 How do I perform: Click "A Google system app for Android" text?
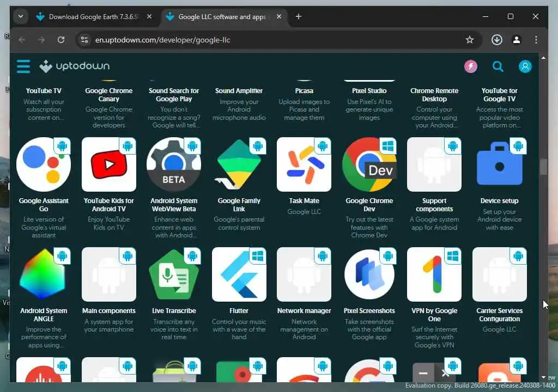click(x=434, y=224)
